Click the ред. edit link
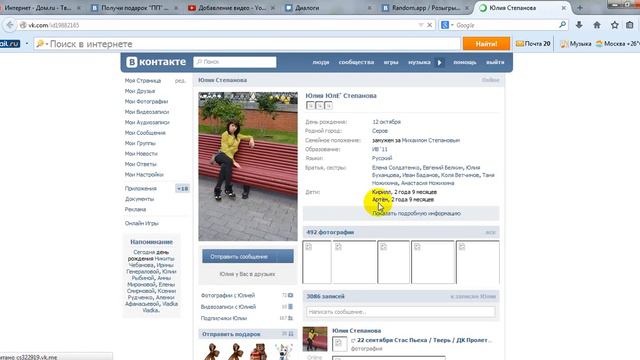Image resolution: width=640 pixels, height=360 pixels. click(x=180, y=81)
